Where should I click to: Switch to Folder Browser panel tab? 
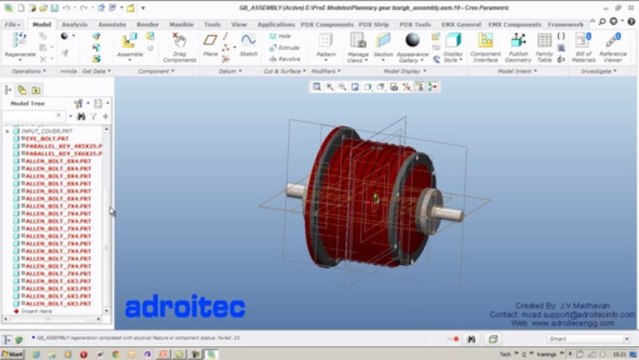[x=22, y=90]
